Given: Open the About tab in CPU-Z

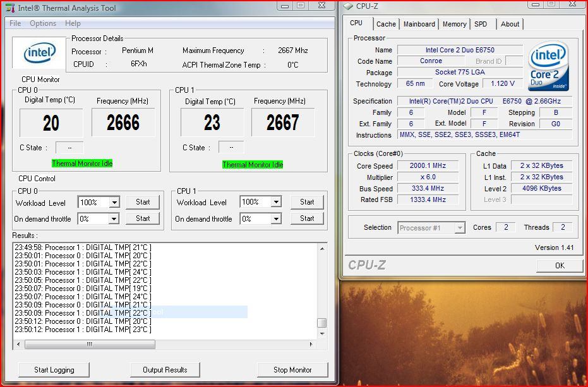Looking at the screenshot, I should (510, 24).
